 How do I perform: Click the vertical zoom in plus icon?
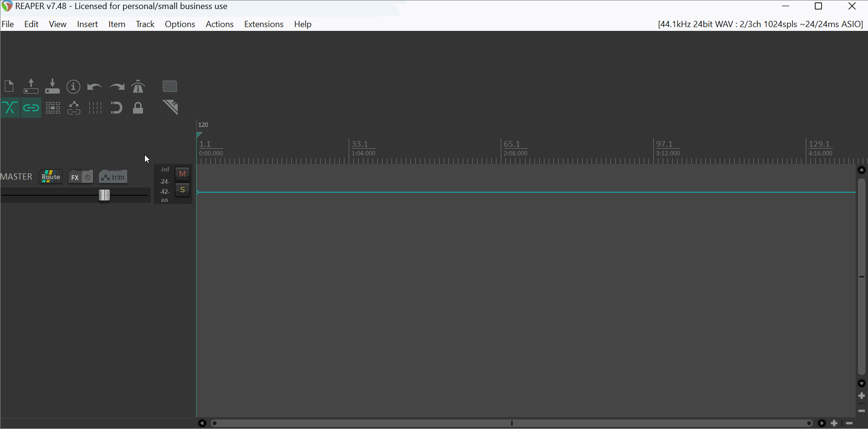(862, 396)
